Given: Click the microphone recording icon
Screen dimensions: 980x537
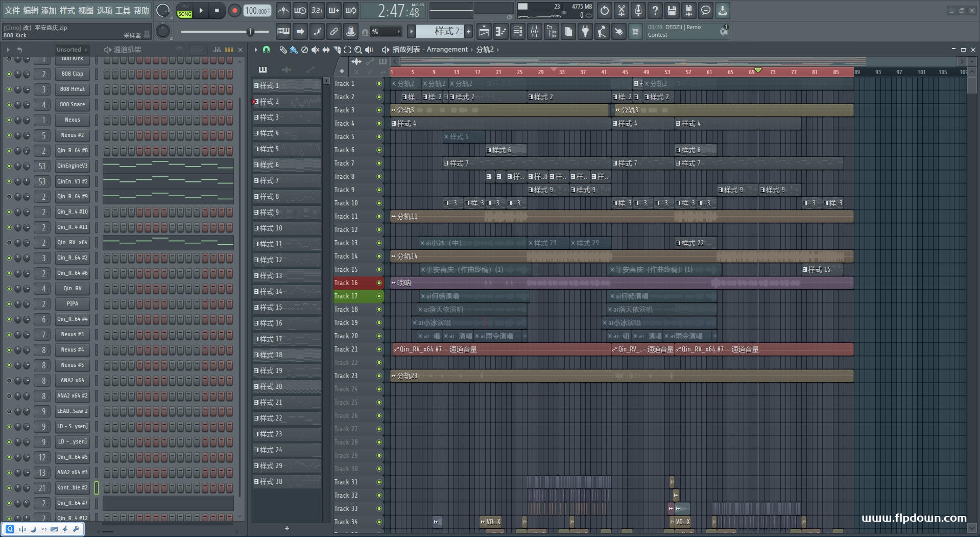Looking at the screenshot, I should 638,10.
